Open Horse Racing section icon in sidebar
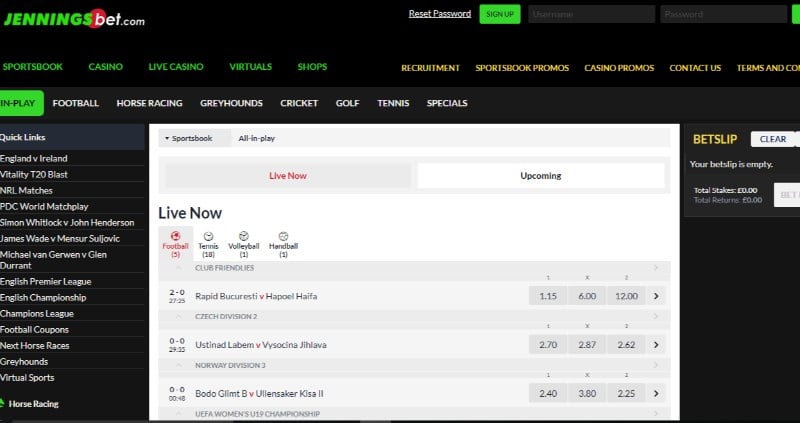800x423 pixels. [x=2, y=404]
